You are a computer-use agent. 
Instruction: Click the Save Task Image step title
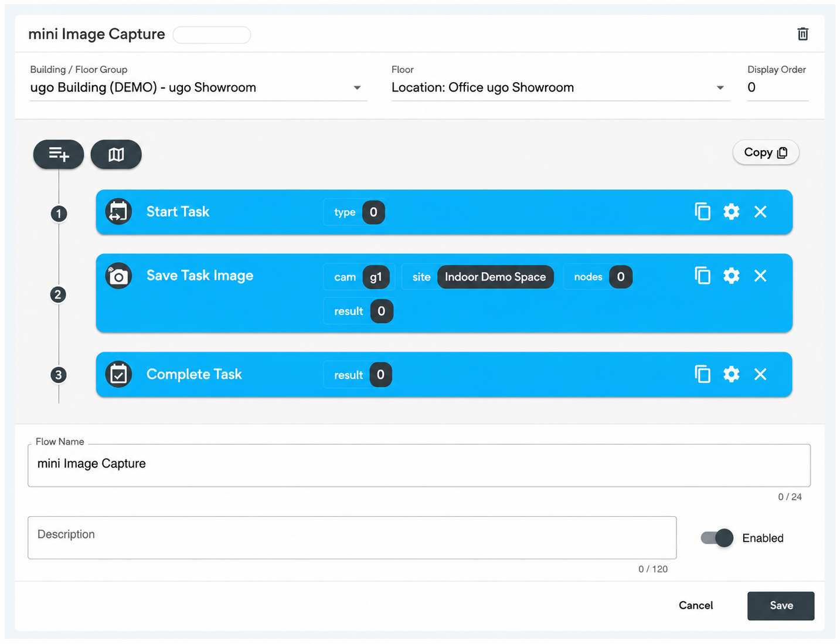tap(200, 276)
